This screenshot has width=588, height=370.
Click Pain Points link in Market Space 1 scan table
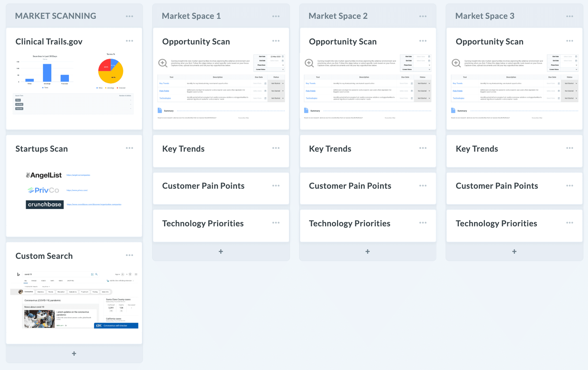pyautogui.click(x=164, y=91)
